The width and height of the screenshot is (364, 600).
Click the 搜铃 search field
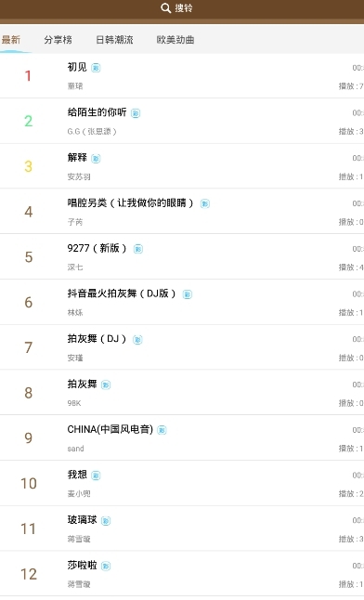(x=182, y=8)
